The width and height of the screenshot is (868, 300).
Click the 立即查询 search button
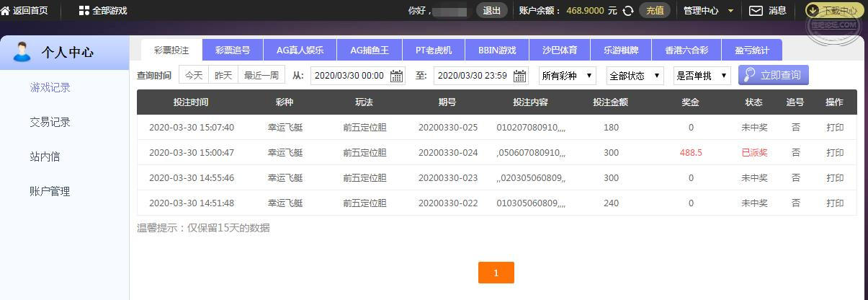tap(774, 75)
